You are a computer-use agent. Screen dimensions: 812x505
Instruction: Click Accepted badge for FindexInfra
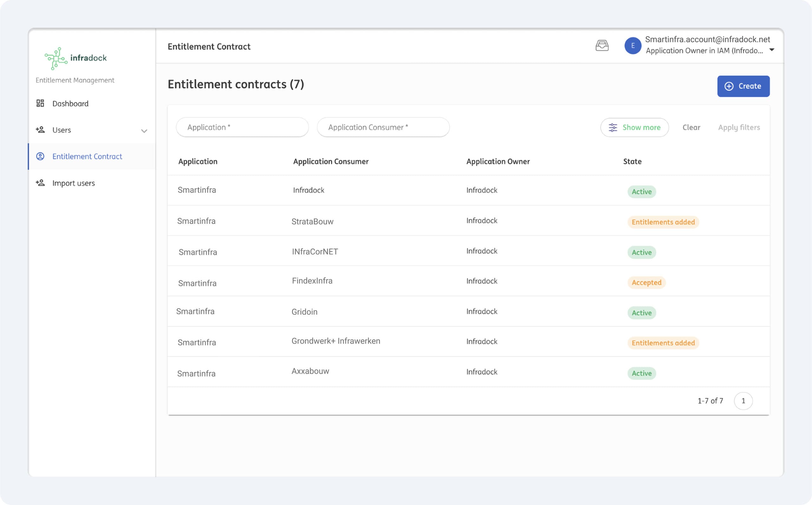(646, 282)
